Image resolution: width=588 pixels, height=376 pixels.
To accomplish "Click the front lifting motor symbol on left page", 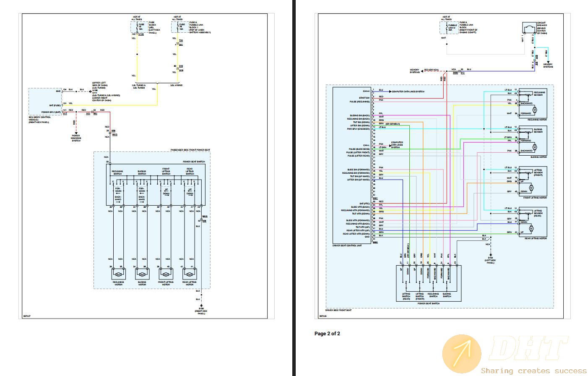I will (x=166, y=274).
